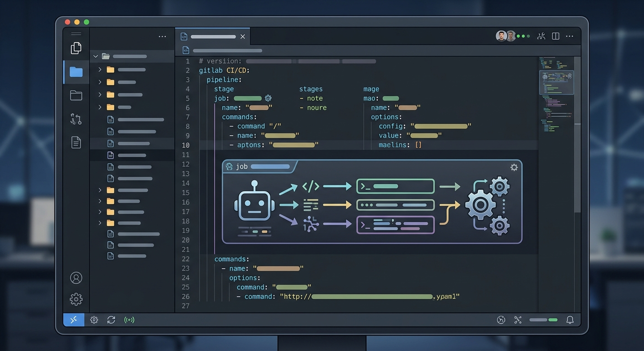Click the code brackets </> icon

[311, 186]
